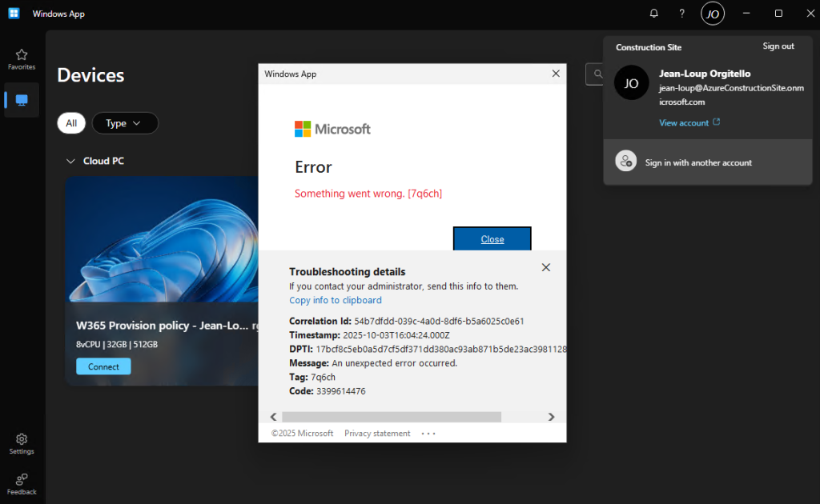Click Connect on the Cloud PC card
The image size is (820, 504).
click(x=103, y=366)
